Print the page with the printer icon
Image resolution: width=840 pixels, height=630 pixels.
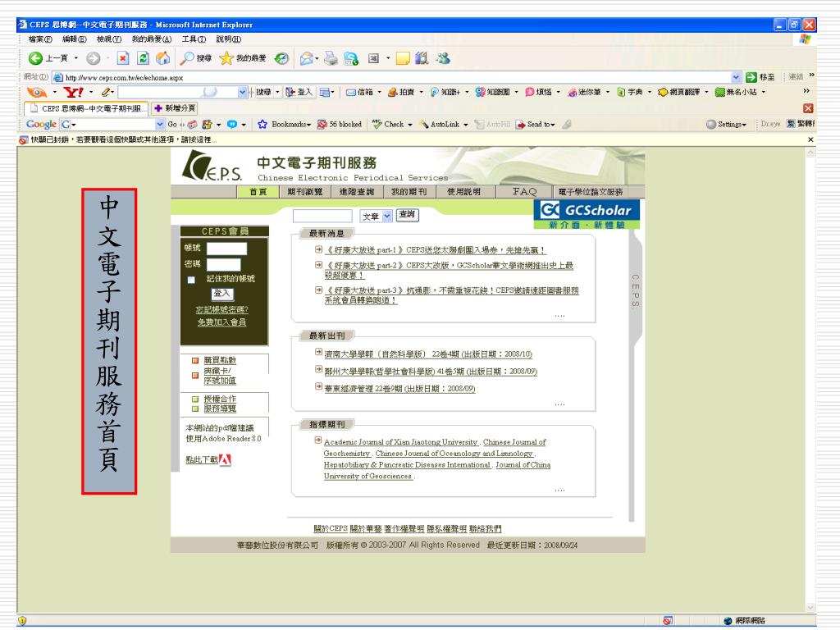(331, 58)
